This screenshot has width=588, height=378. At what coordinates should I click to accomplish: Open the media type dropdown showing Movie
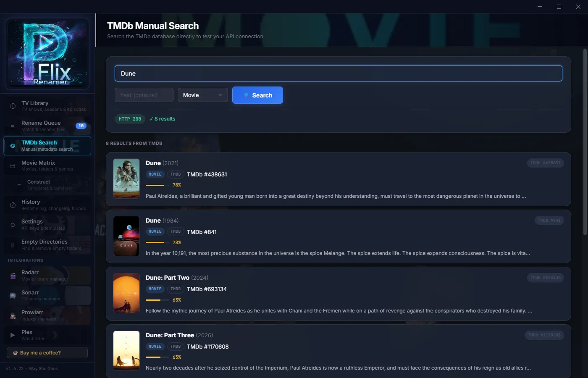point(203,95)
